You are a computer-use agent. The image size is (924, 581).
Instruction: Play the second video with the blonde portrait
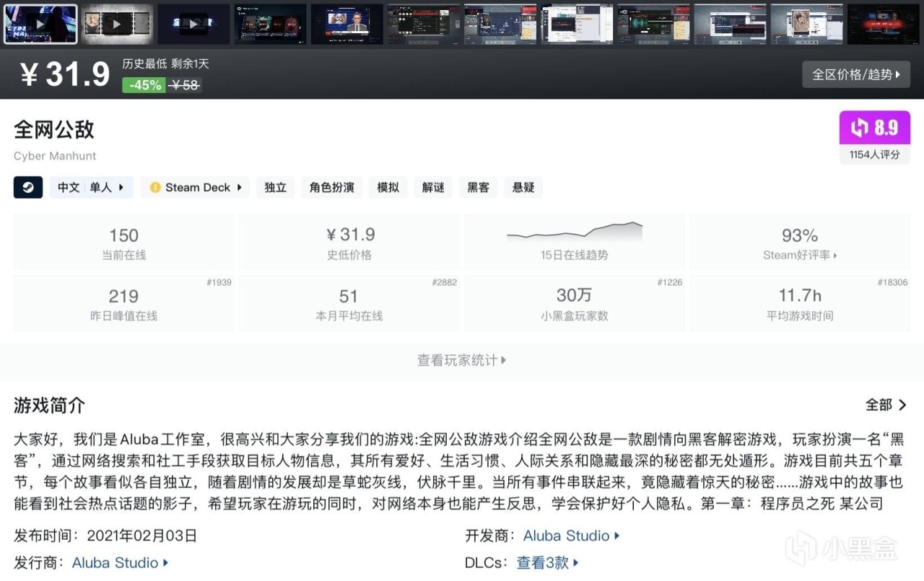(x=117, y=24)
